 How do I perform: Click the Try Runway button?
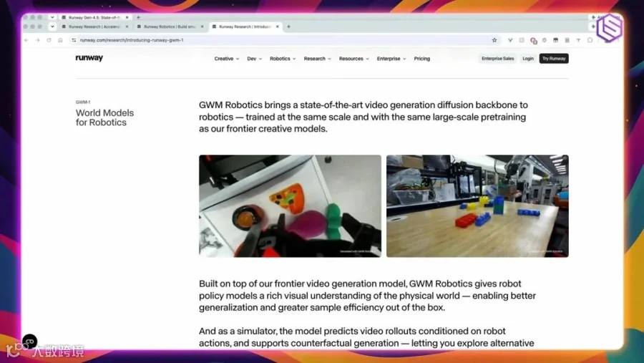click(554, 59)
